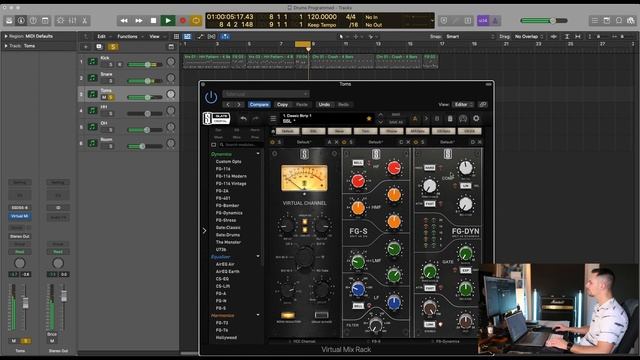Open the Virtual Mix Rack settings gear
The image size is (640, 360).
point(476,119)
